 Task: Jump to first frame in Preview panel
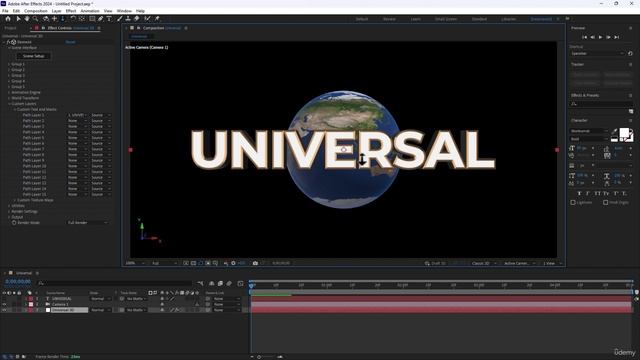[x=584, y=37]
